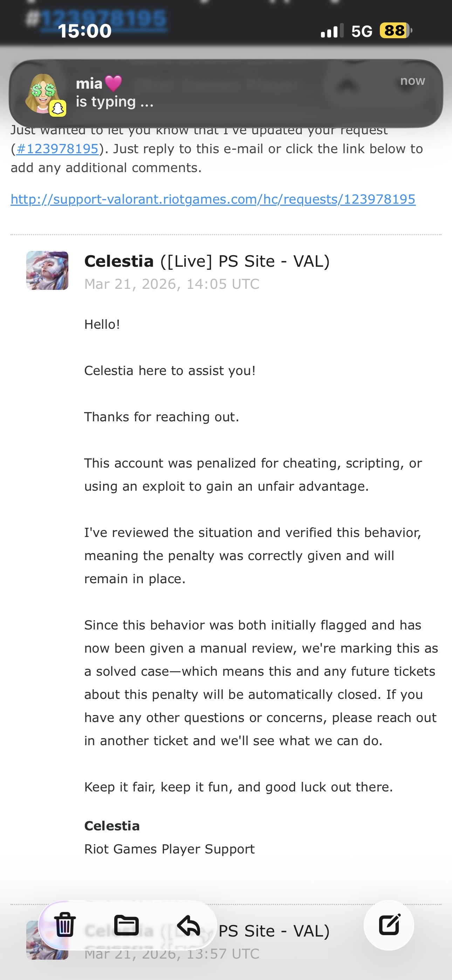Open the "mia is typing" notification banner
This screenshot has width=452, height=980.
point(226,93)
